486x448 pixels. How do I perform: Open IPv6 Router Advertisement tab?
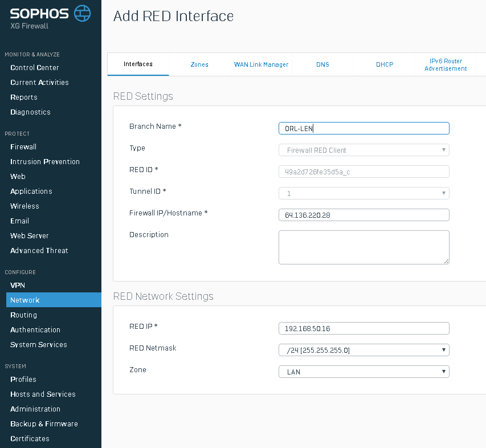(x=446, y=64)
